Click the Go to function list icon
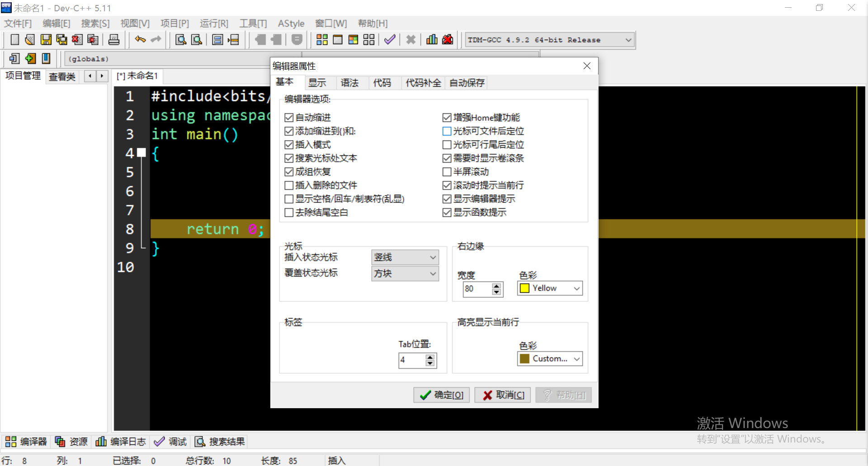Image resolution: width=868 pixels, height=466 pixels. pos(217,40)
